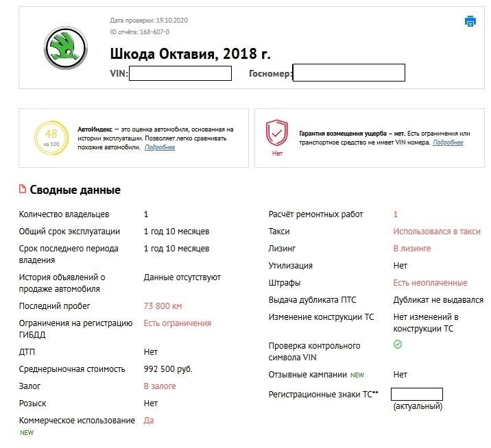This screenshot has width=491, height=448.
Task: Click the Изменение конструкции ТС label
Action: click(322, 317)
